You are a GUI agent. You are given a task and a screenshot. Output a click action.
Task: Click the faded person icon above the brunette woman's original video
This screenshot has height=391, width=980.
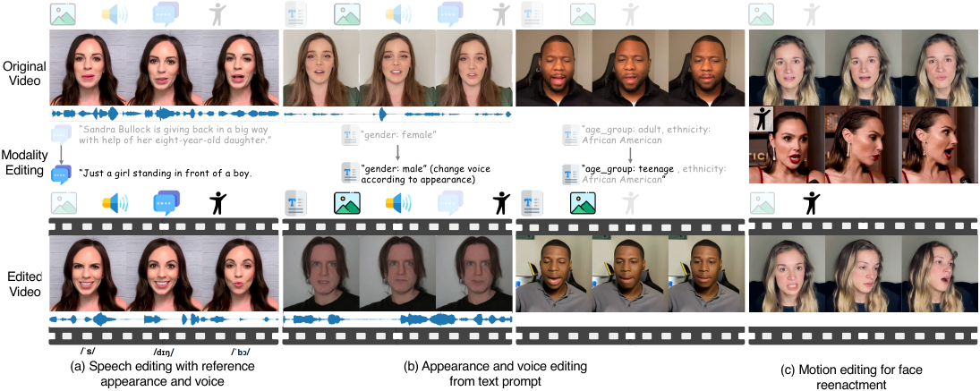pyautogui.click(x=217, y=14)
